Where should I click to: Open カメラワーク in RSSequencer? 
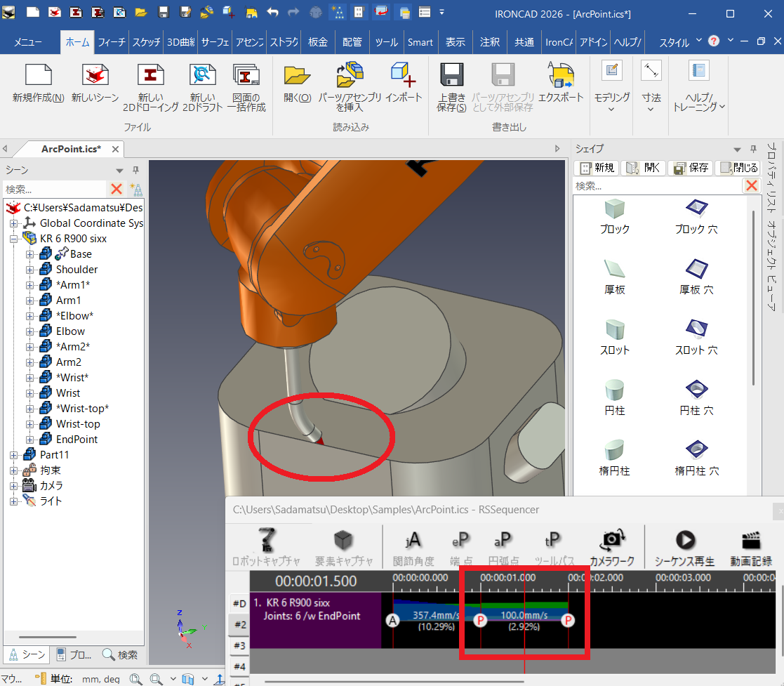pos(611,547)
